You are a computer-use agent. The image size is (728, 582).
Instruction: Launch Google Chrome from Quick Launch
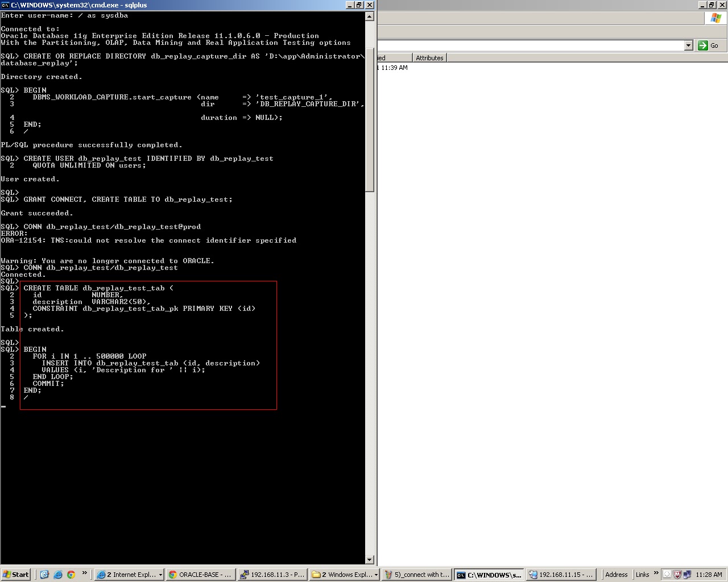(70, 574)
